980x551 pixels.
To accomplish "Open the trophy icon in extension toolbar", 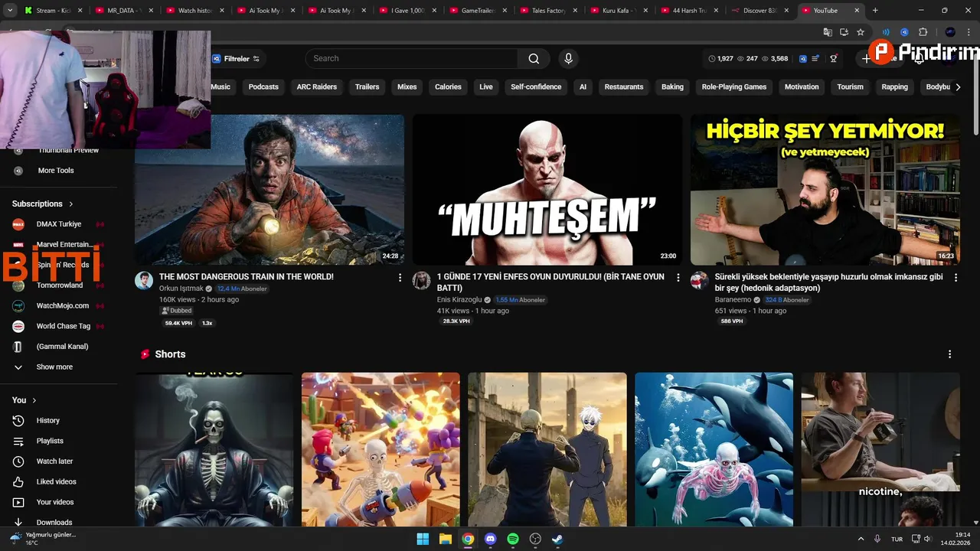I will (x=834, y=59).
